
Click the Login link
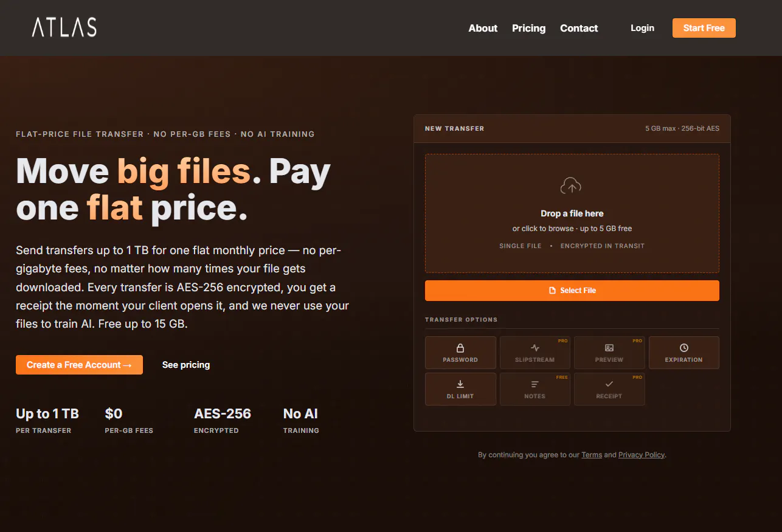642,28
